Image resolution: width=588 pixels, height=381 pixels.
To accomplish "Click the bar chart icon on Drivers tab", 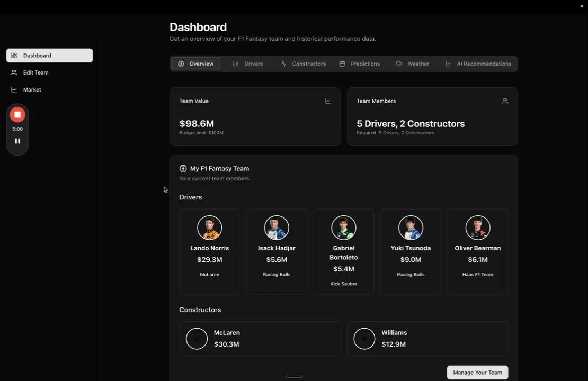I will (236, 63).
